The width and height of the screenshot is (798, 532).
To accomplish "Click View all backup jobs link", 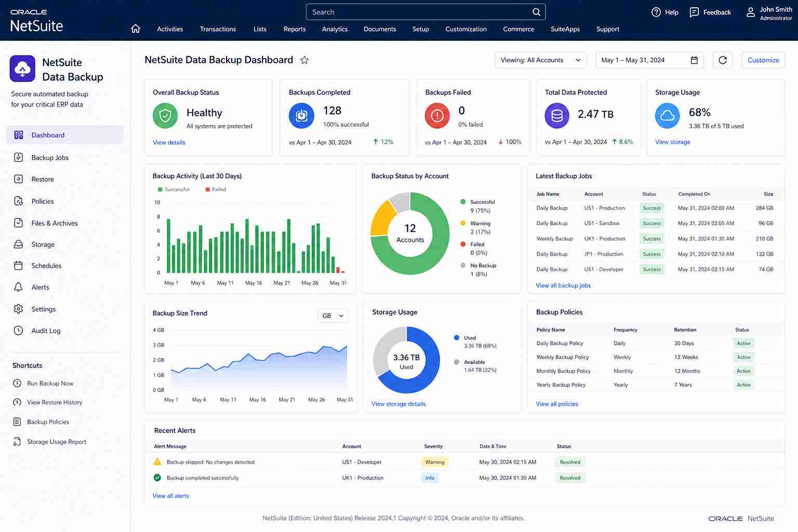I will point(563,286).
